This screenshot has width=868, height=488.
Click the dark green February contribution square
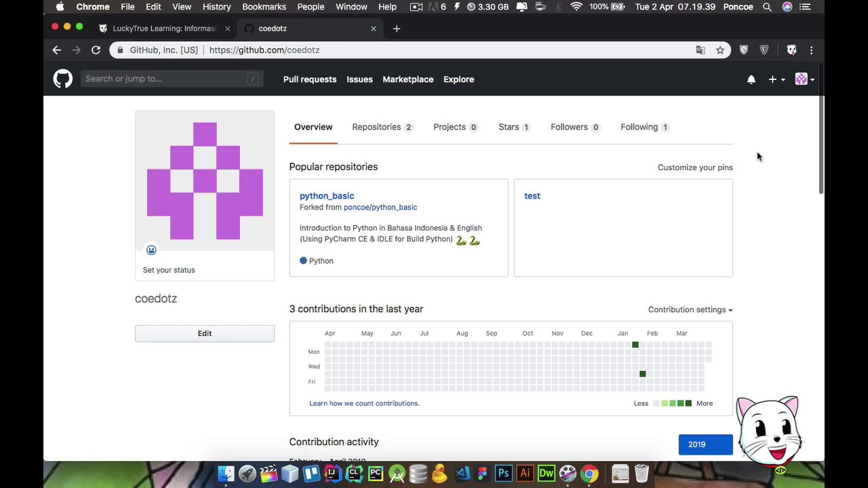point(643,374)
